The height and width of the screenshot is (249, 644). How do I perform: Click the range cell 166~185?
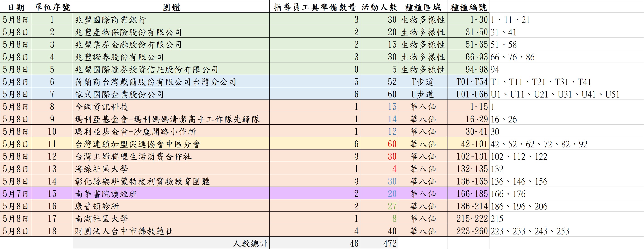click(469, 193)
